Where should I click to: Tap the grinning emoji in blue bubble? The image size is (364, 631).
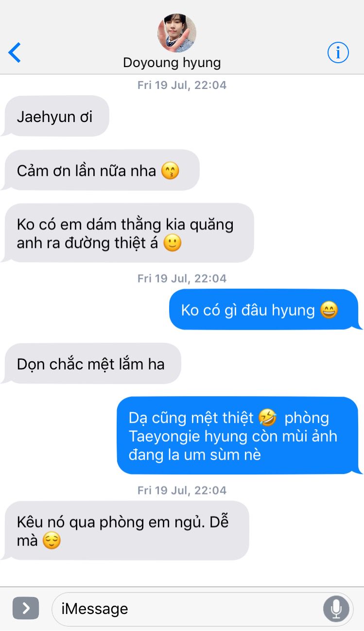coord(329,310)
